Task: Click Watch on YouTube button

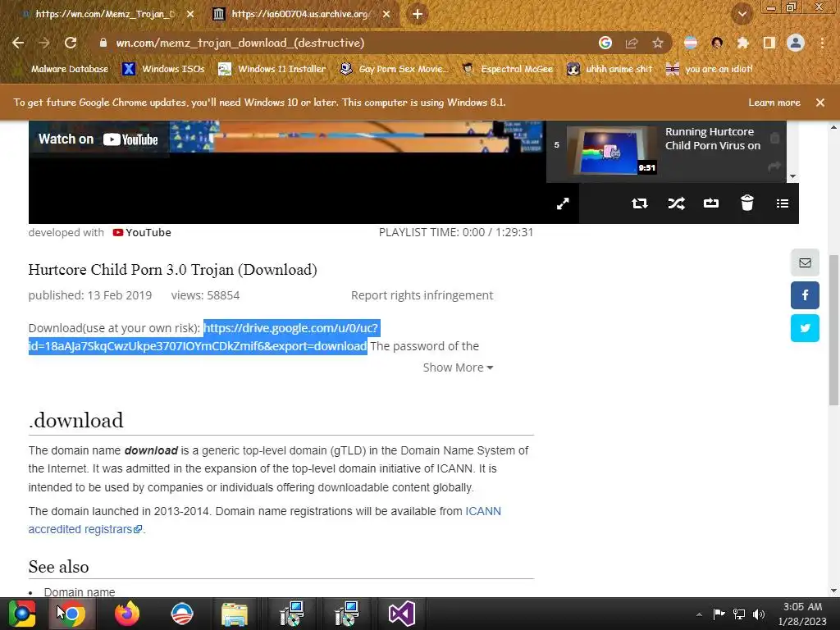Action: [98, 139]
